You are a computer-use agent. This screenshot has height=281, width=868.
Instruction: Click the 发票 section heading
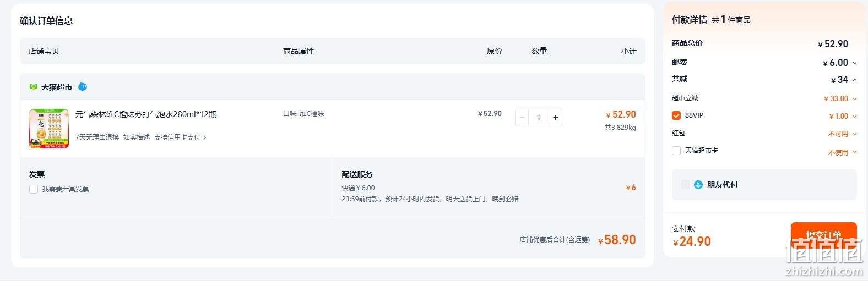pyautogui.click(x=37, y=174)
